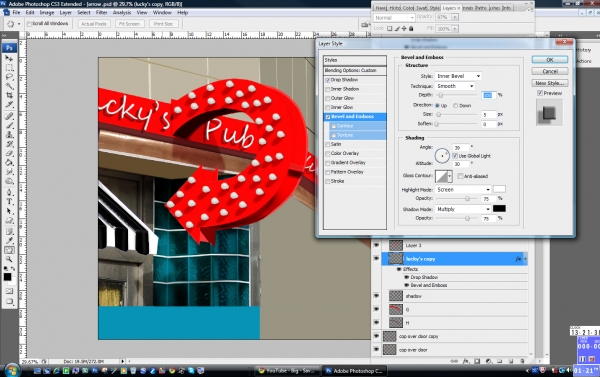Image resolution: width=600 pixels, height=377 pixels.
Task: Select the Slice tool
Action: 9,104
